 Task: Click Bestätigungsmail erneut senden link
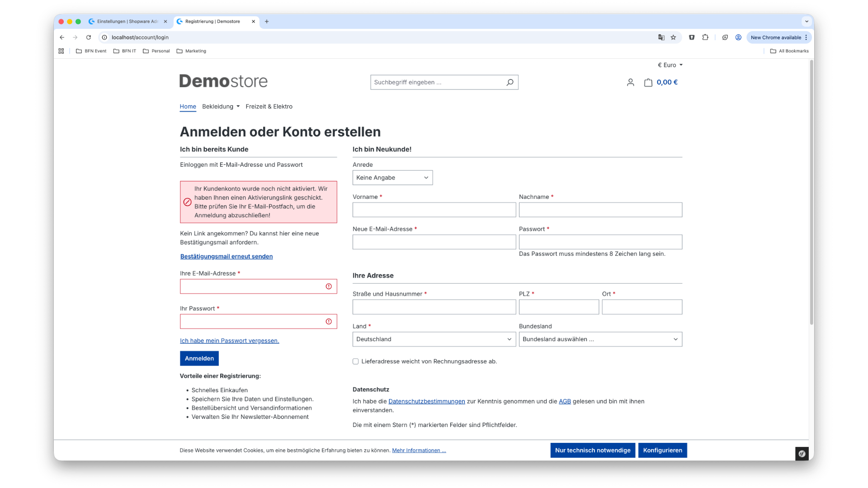click(226, 256)
